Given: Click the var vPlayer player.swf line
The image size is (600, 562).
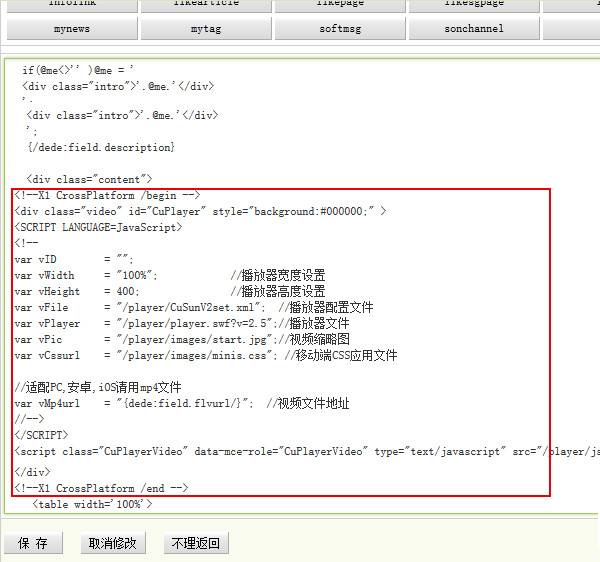Looking at the screenshot, I should click(182, 324).
